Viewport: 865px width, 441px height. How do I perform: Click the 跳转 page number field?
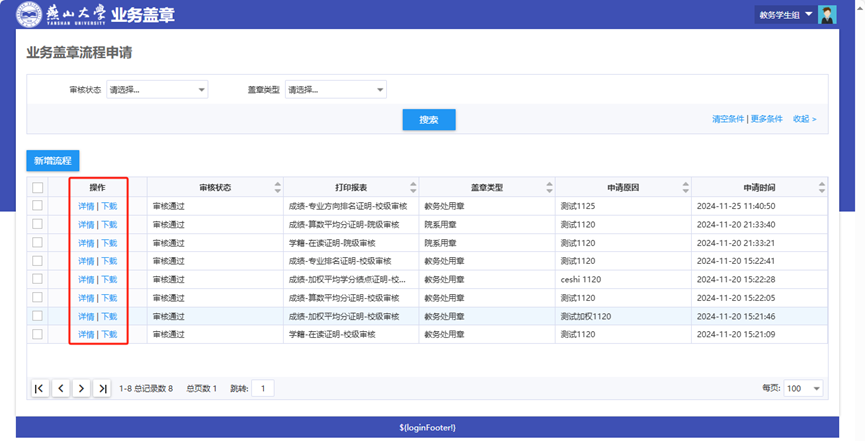262,388
